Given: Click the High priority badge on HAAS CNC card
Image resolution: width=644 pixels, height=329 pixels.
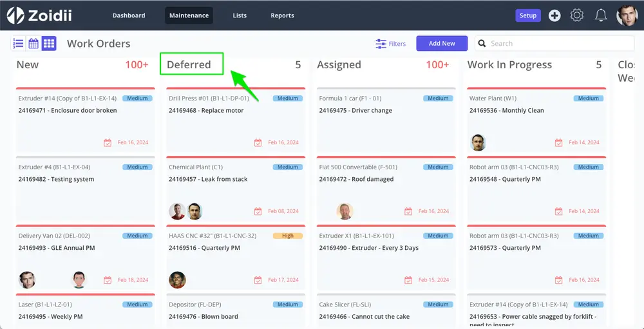Looking at the screenshot, I should coord(287,236).
